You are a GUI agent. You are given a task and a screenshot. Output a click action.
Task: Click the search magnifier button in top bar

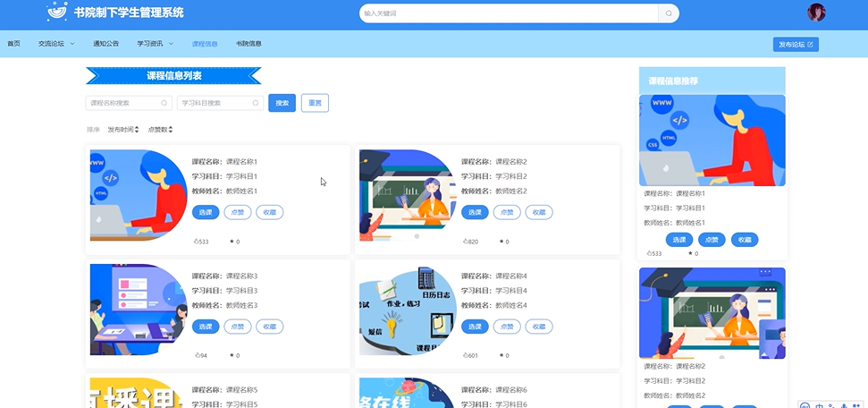coord(669,13)
